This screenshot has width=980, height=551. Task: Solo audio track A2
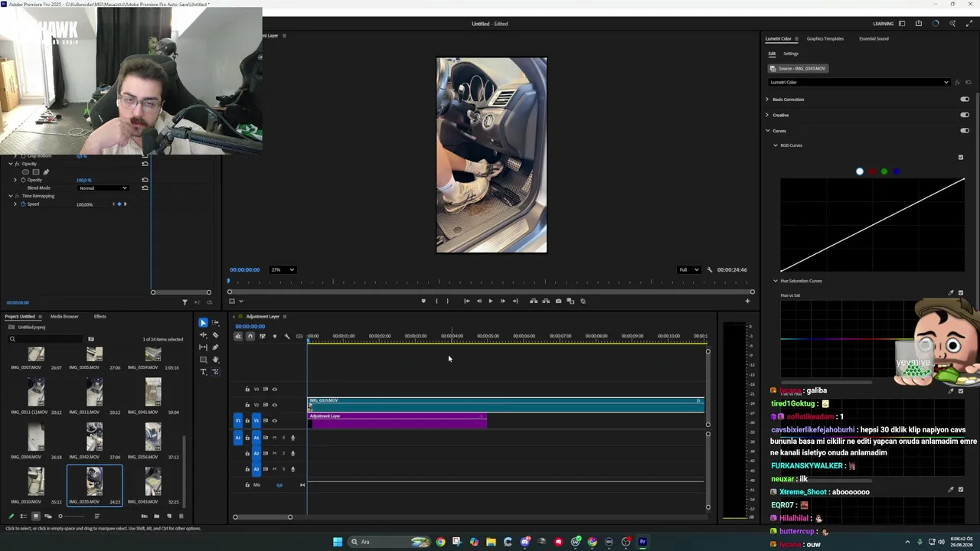[x=283, y=453]
